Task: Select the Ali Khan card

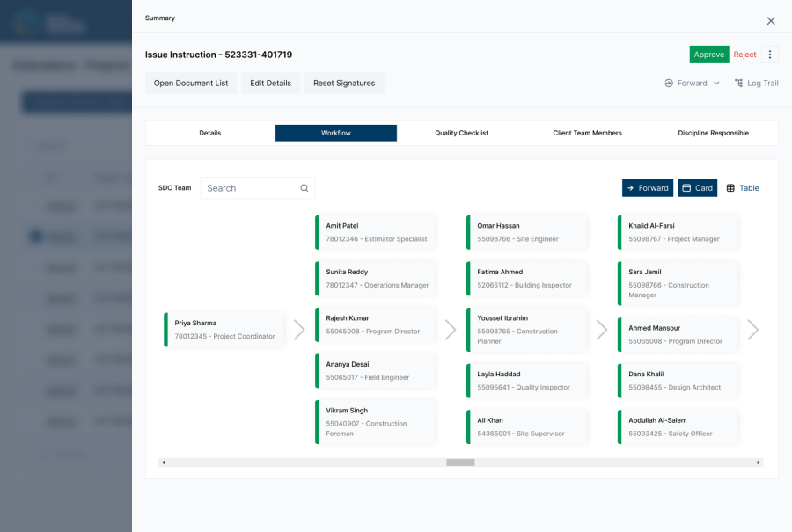Action: [x=526, y=427]
